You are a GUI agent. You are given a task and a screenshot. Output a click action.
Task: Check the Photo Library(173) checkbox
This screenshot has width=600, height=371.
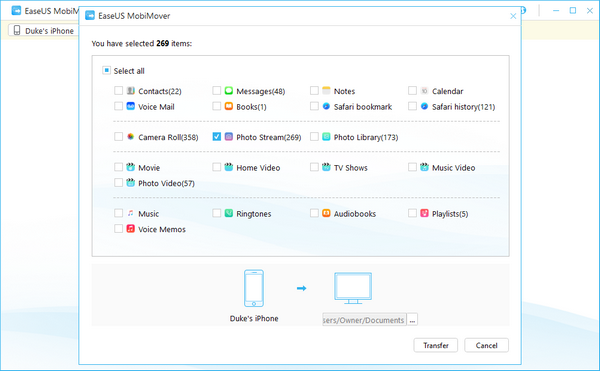(314, 137)
